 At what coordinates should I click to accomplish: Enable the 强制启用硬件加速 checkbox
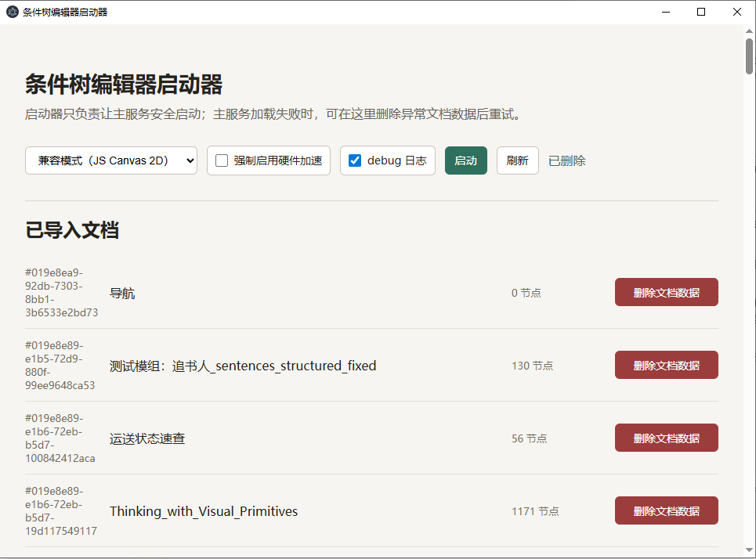(x=222, y=160)
